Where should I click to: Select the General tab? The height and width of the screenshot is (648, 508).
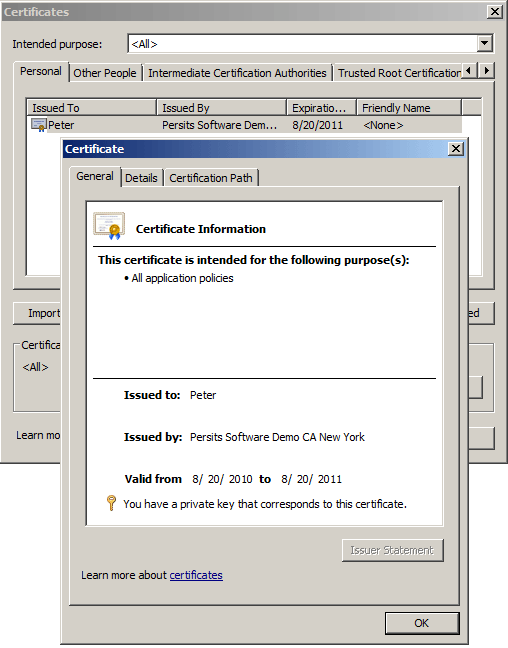click(x=95, y=176)
